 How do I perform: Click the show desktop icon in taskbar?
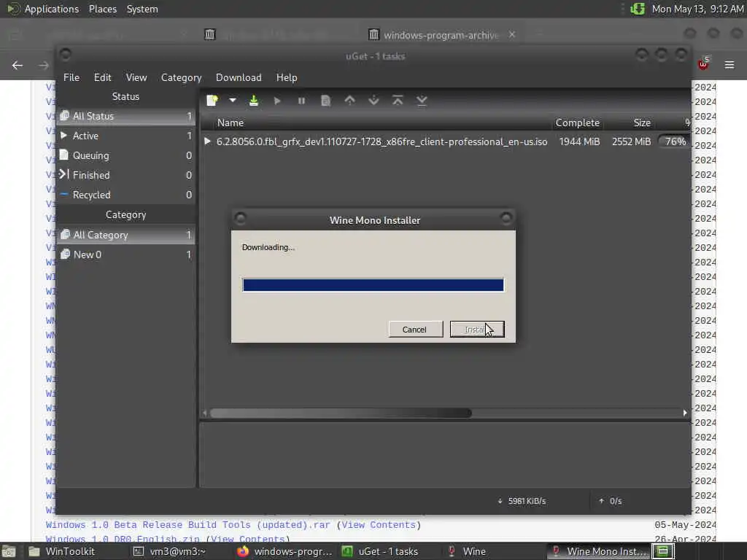click(x=9, y=551)
